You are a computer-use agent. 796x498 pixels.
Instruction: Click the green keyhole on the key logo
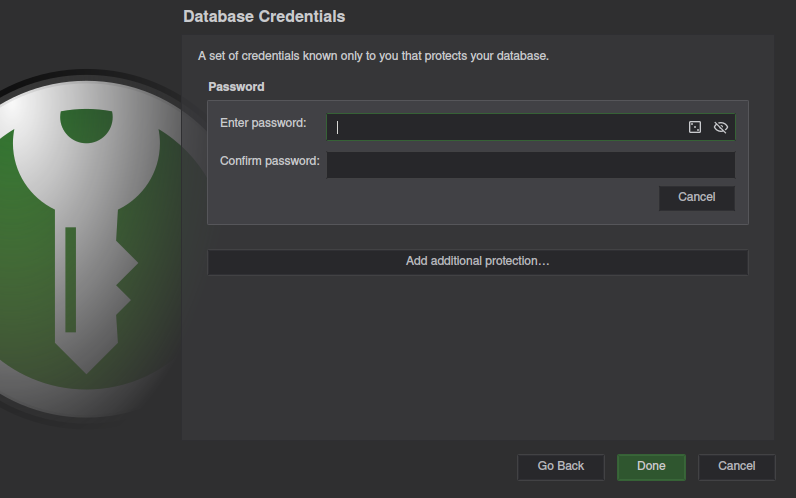86,125
